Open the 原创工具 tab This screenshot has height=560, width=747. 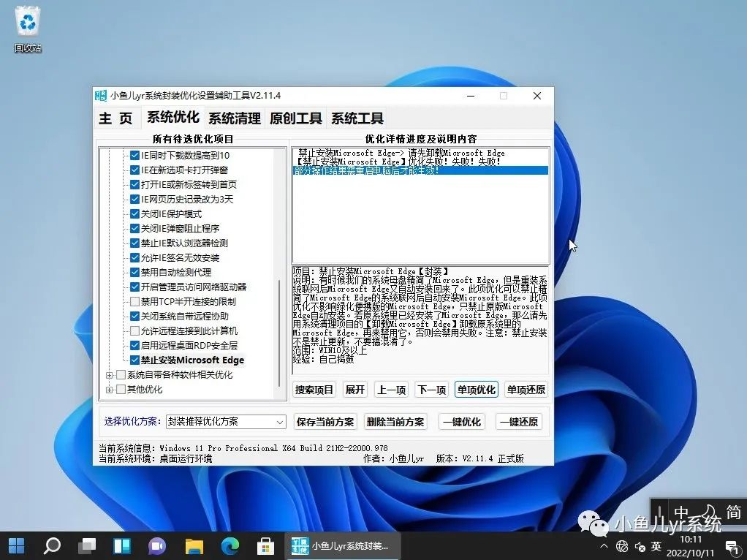(x=296, y=118)
